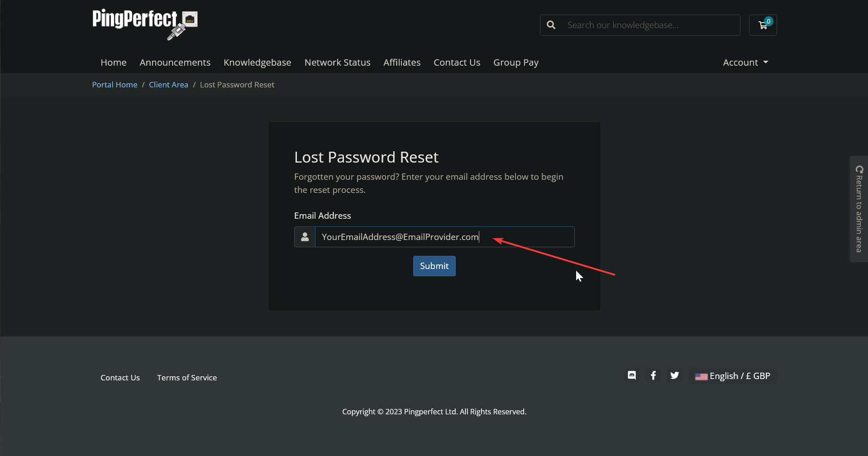
Task: Open the Twitter profile icon
Action: click(674, 375)
